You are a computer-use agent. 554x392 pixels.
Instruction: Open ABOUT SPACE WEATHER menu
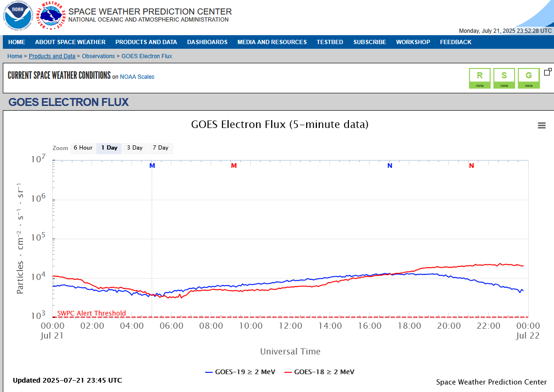point(70,42)
